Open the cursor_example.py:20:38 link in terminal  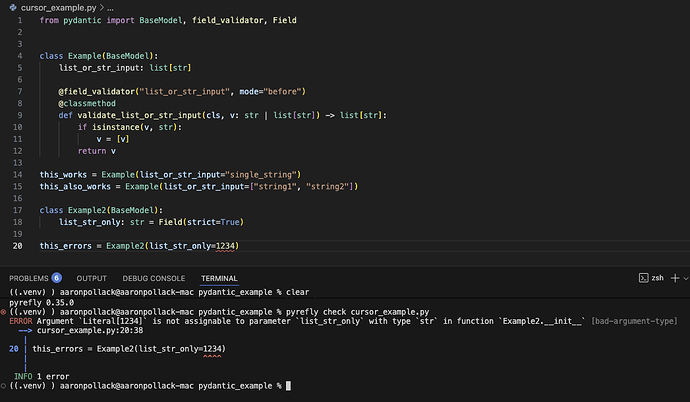pos(90,330)
